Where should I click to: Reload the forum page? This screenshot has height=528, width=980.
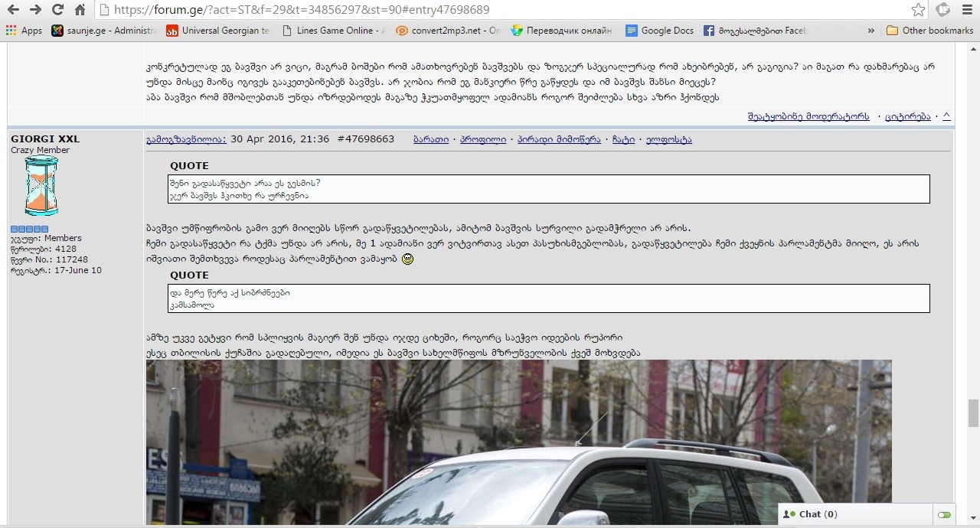pyautogui.click(x=57, y=10)
